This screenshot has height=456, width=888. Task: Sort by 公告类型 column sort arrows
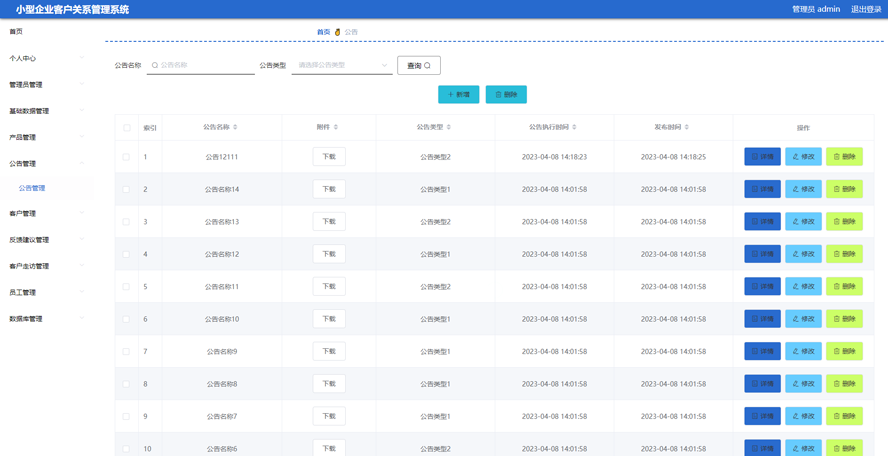pyautogui.click(x=449, y=127)
